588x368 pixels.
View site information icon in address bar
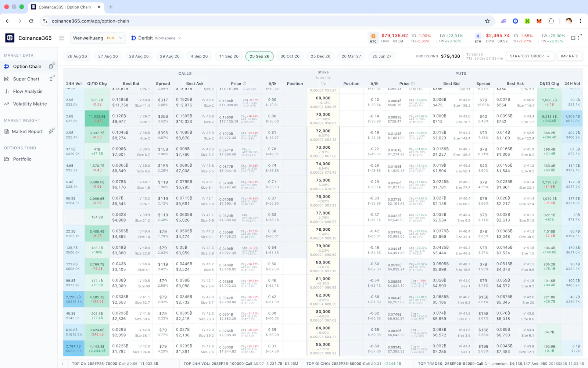45,21
